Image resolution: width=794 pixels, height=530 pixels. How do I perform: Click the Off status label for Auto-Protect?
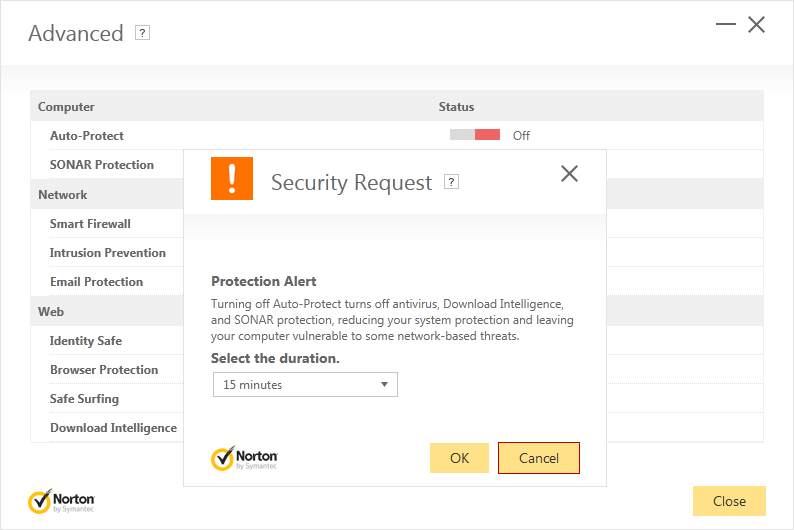(521, 136)
